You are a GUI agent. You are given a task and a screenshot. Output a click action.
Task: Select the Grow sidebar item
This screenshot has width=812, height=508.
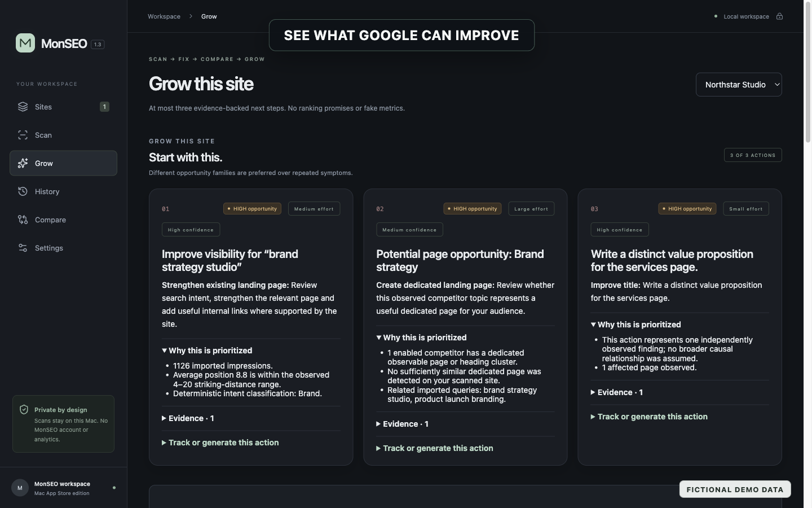pyautogui.click(x=63, y=163)
